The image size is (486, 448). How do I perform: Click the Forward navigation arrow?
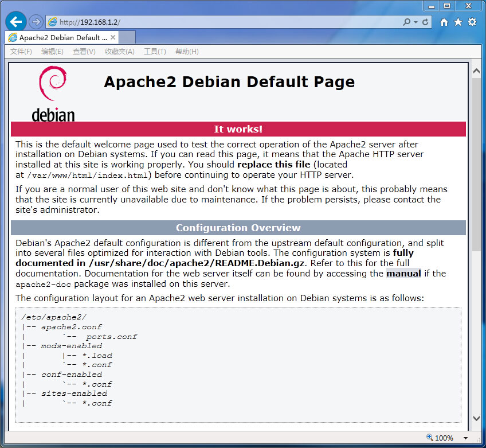click(36, 22)
